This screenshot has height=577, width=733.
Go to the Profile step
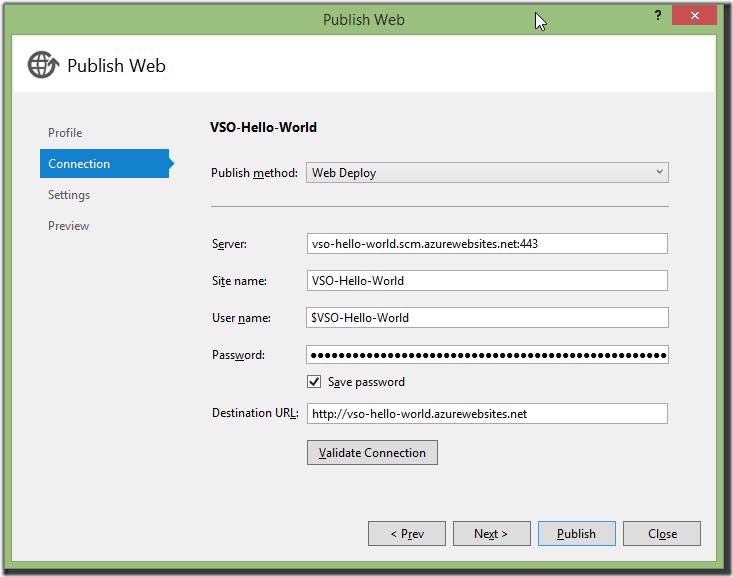pyautogui.click(x=65, y=133)
